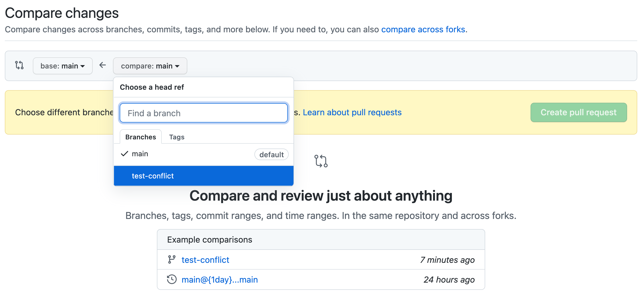Open compare across forks link
This screenshot has height=299, width=644.
click(x=423, y=29)
